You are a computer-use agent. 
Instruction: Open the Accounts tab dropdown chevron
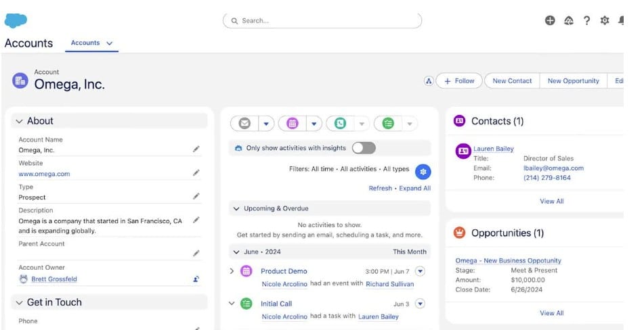pyautogui.click(x=109, y=43)
